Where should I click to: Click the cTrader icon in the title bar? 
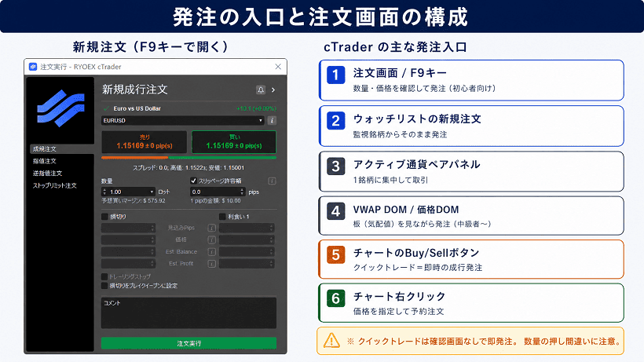point(33,67)
